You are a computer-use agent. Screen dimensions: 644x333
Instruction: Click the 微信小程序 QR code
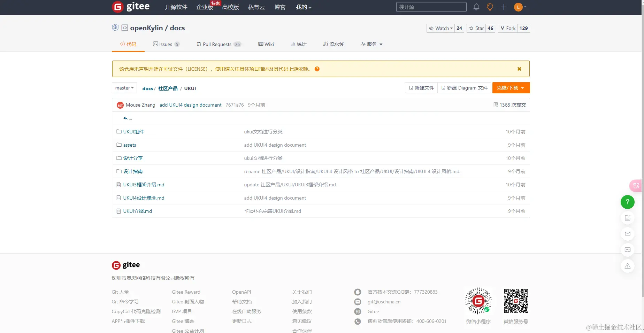click(x=478, y=301)
